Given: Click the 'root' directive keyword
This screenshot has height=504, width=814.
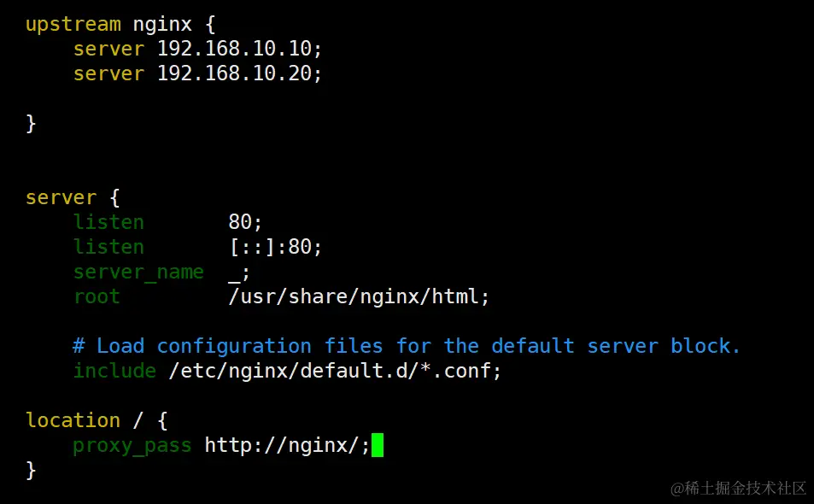Looking at the screenshot, I should click(x=97, y=296).
